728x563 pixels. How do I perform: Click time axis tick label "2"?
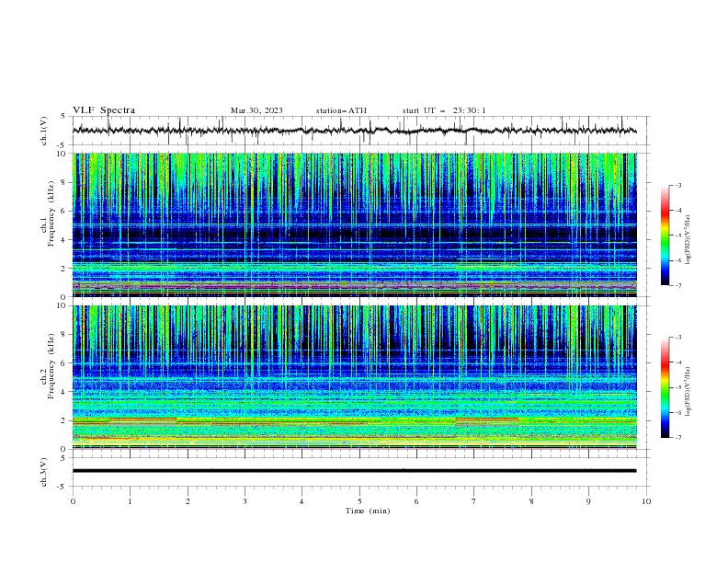pos(188,501)
